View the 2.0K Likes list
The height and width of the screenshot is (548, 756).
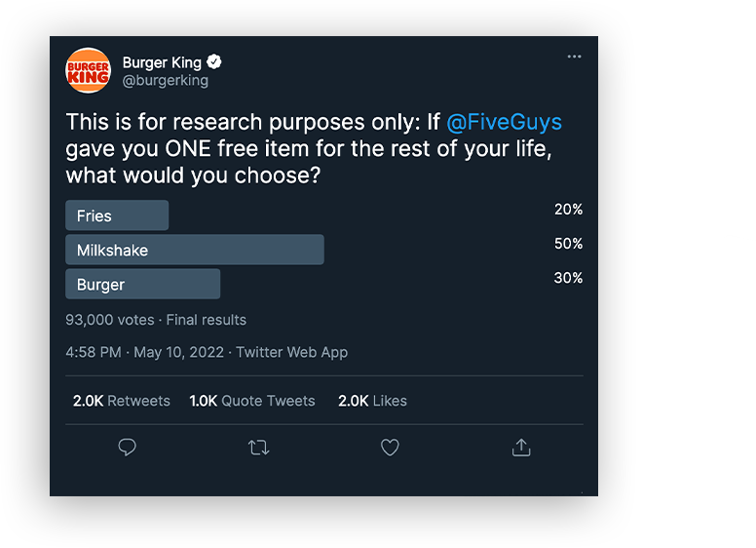click(x=373, y=401)
